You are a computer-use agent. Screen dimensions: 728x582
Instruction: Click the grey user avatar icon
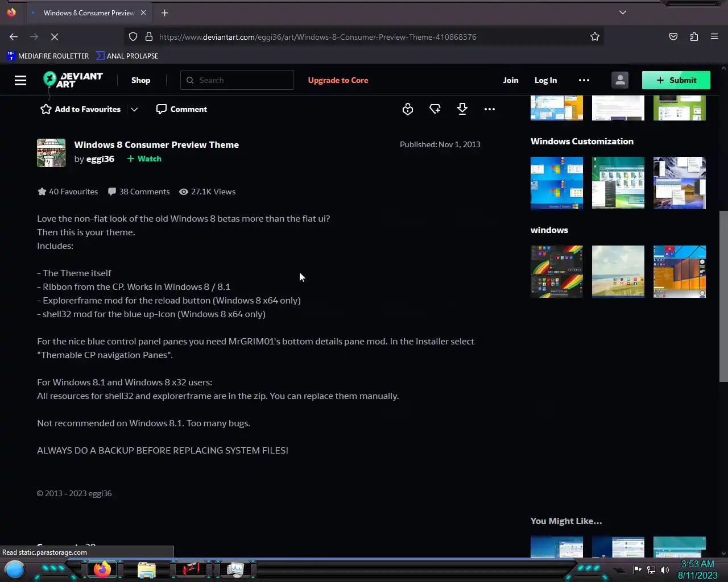coord(620,80)
